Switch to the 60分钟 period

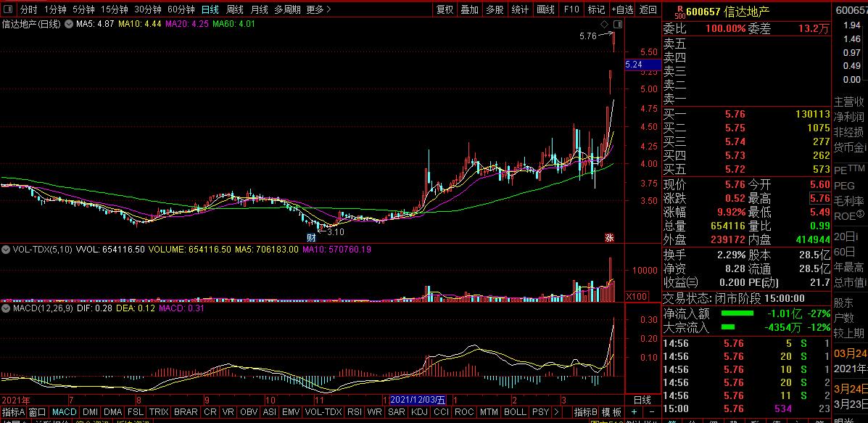181,9
